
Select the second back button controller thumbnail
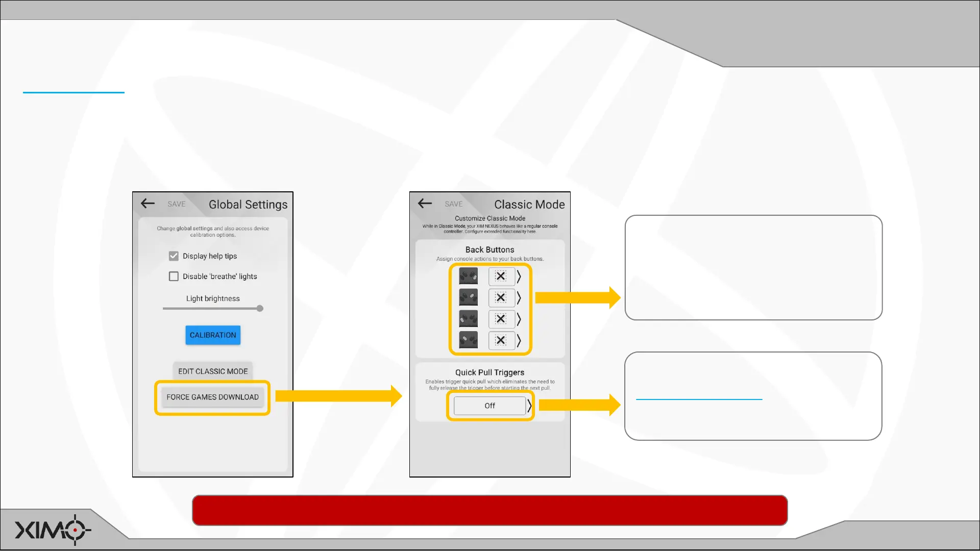[468, 297]
